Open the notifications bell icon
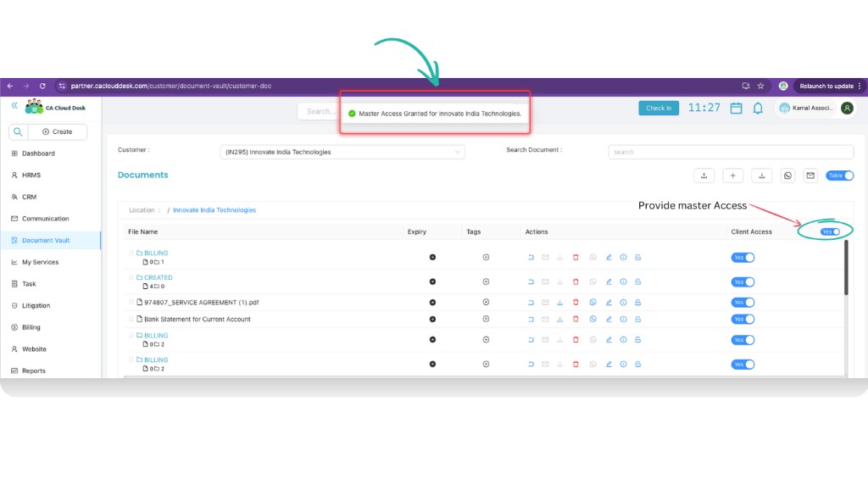868x496 pixels. point(758,109)
